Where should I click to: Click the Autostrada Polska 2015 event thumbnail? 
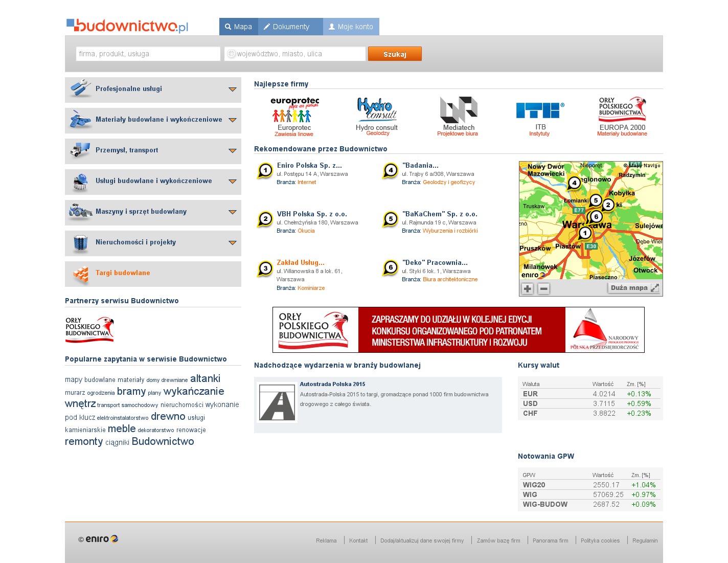click(277, 402)
